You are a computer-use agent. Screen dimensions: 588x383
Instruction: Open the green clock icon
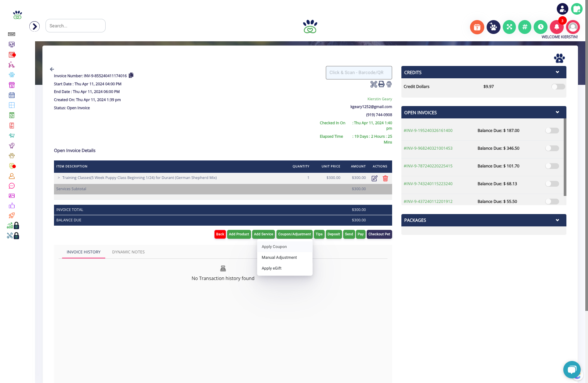coord(541,27)
